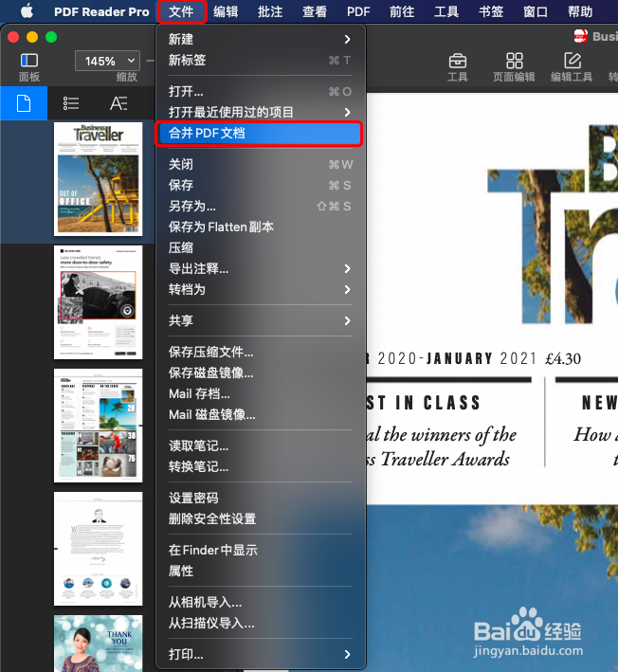Select editor letter page thumbnail
Screen dimensions: 618x672
pyautogui.click(x=99, y=549)
